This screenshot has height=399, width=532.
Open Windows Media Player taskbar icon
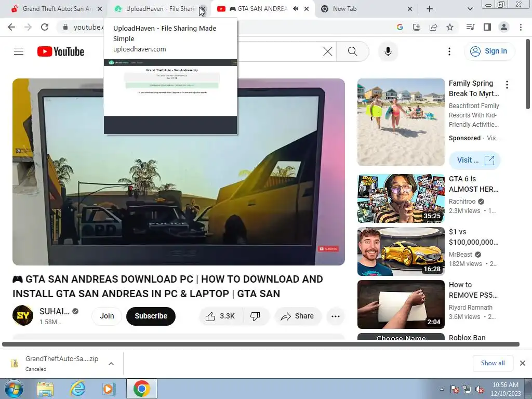[109, 389]
